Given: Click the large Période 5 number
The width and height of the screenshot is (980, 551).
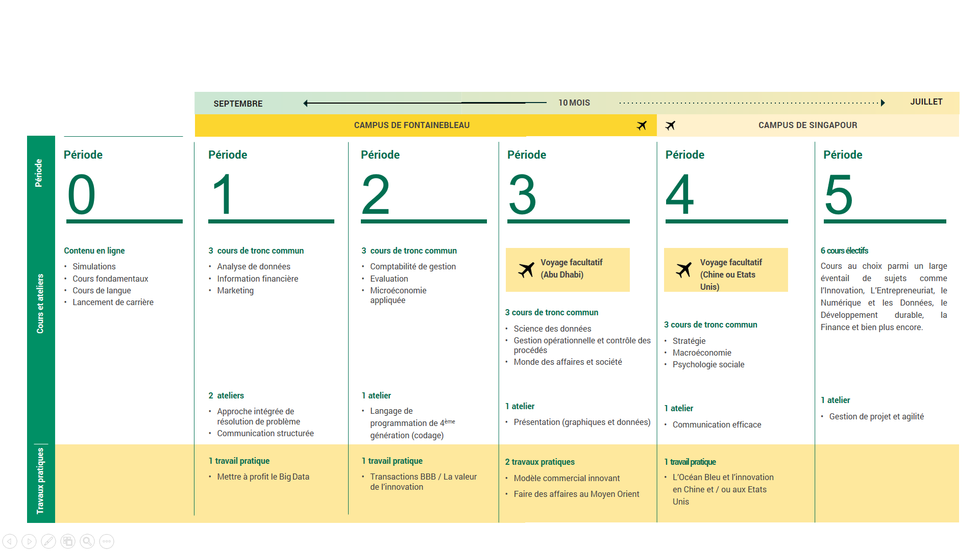Looking at the screenshot, I should [x=839, y=194].
